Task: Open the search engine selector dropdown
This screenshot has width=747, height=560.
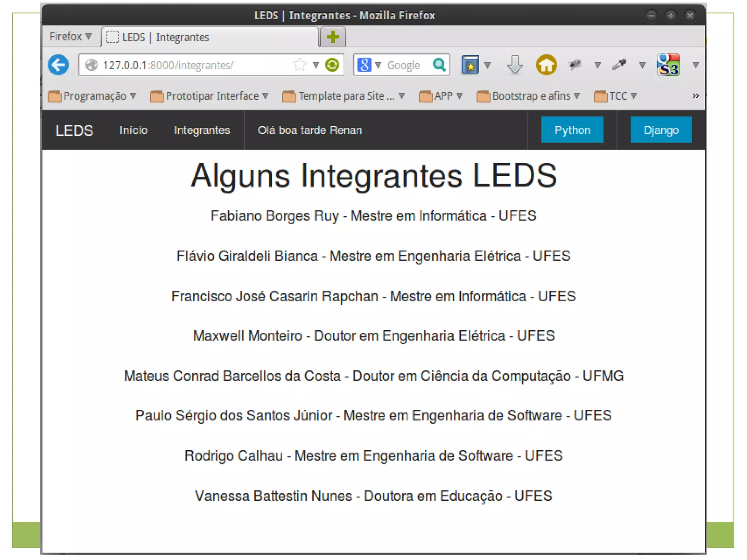Action: 368,65
